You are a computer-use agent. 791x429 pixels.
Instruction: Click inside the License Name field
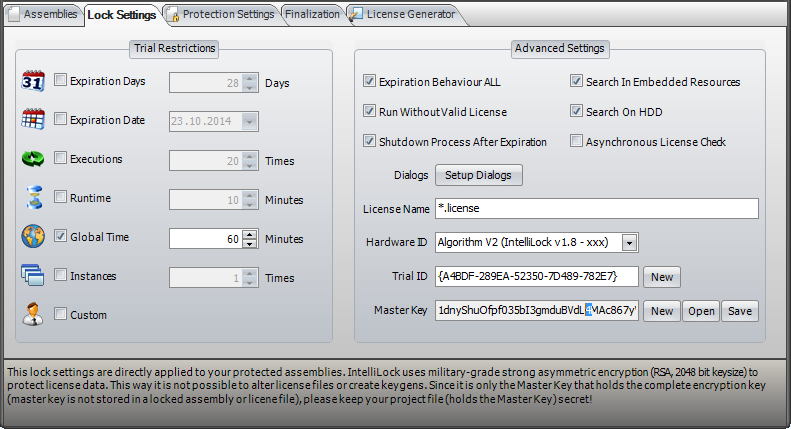tap(597, 208)
